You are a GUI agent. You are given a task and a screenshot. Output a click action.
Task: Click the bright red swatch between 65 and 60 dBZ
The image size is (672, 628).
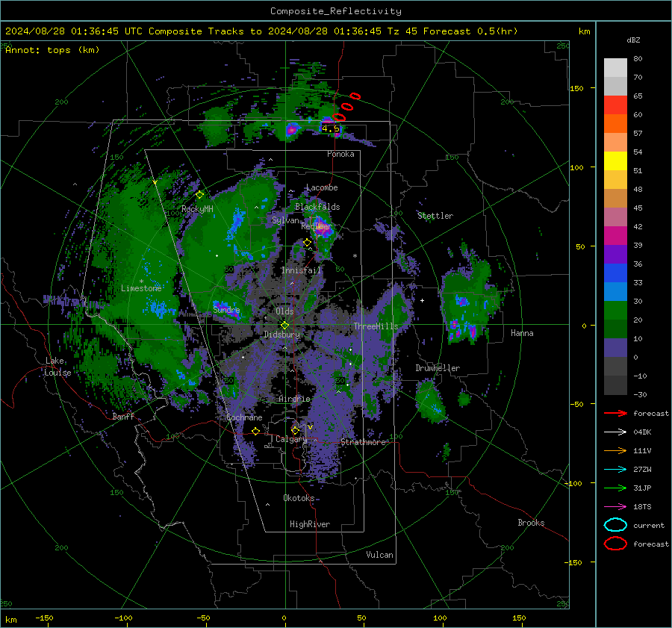615,105
